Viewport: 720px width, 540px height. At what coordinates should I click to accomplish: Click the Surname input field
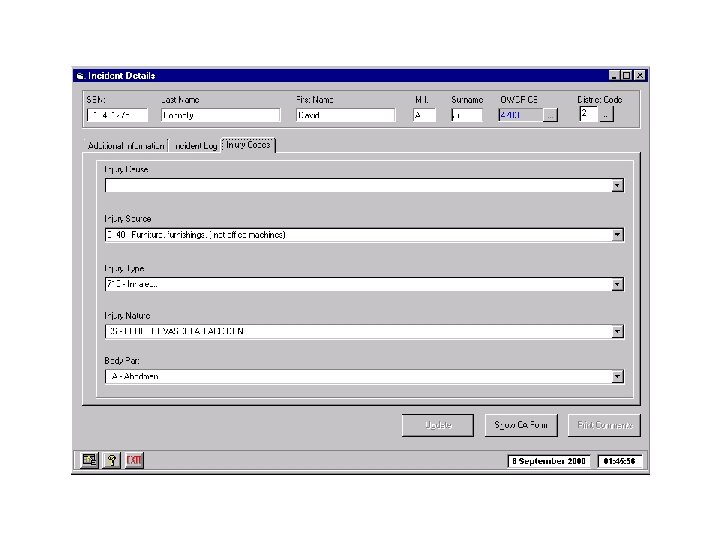point(467,115)
